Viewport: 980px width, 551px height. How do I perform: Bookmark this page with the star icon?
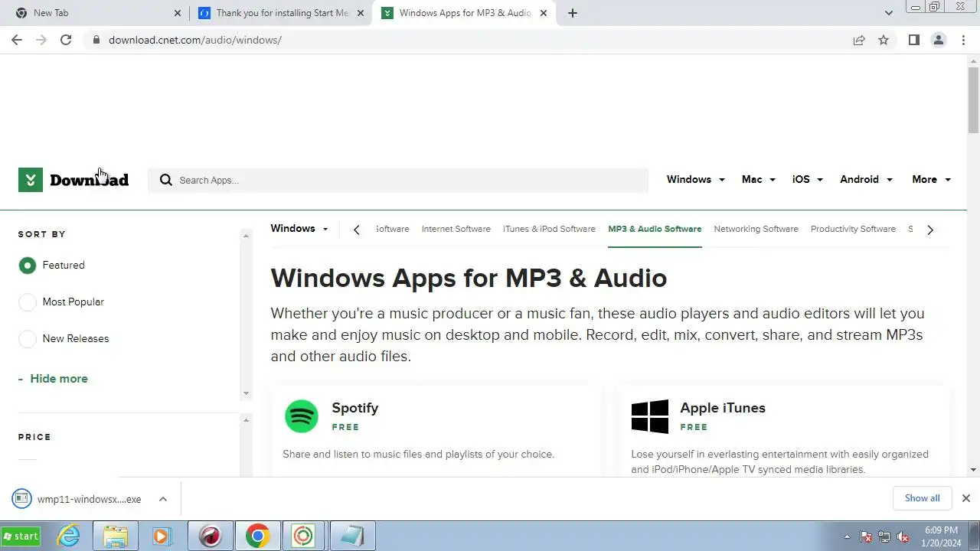[x=884, y=40]
